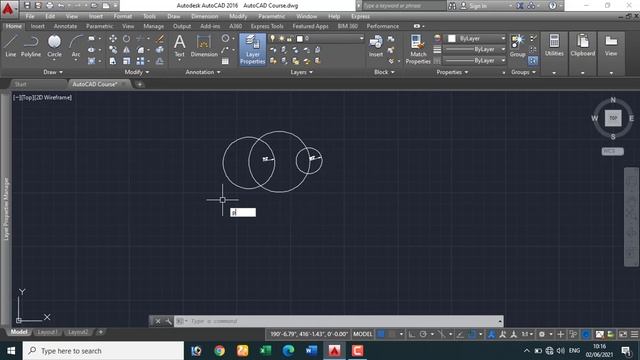
Task: Click the Insert block icon
Action: point(376,45)
